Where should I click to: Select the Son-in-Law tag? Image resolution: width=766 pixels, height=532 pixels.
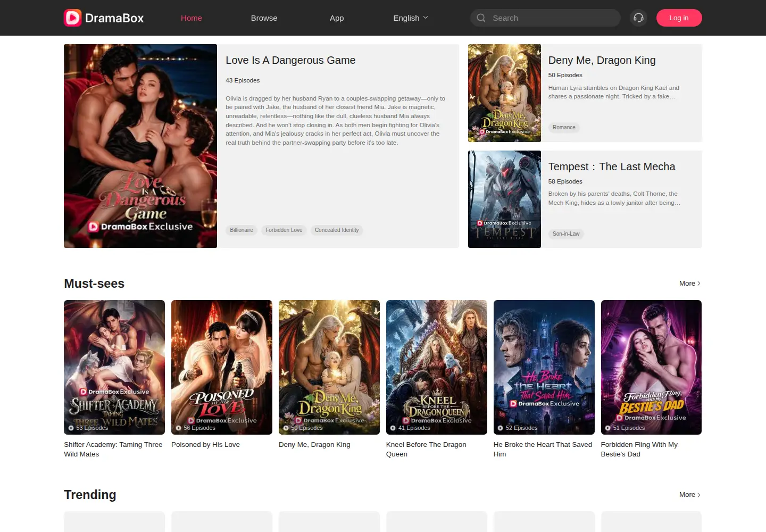point(566,234)
